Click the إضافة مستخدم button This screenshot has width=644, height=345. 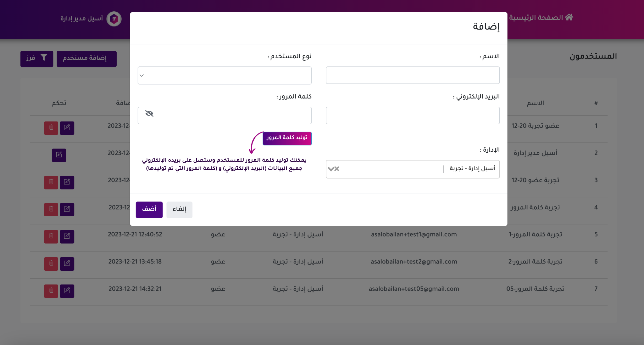click(x=86, y=59)
